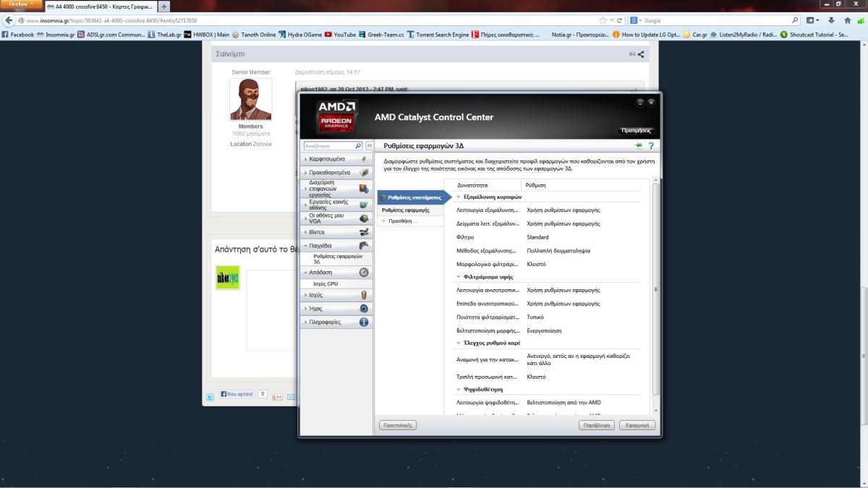Click Βελτιστοποίηση μορφής value Ενεργοποίηση
The image size is (868, 488).
544,330
